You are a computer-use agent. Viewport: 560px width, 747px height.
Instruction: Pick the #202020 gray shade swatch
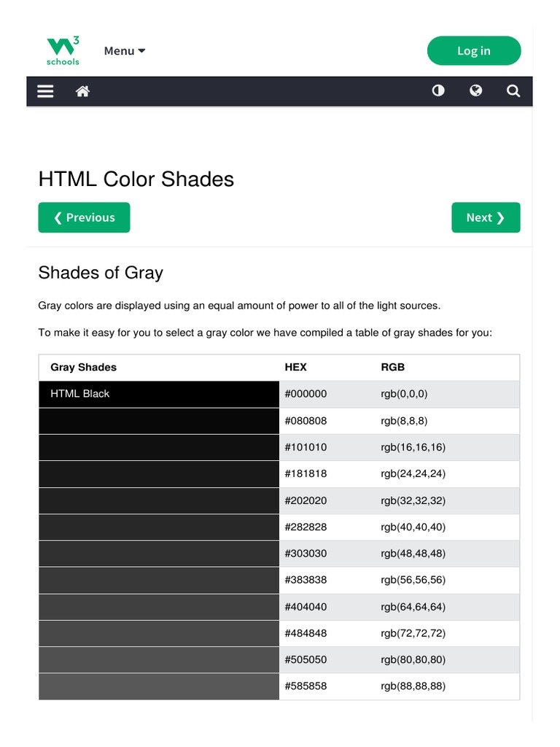(159, 500)
